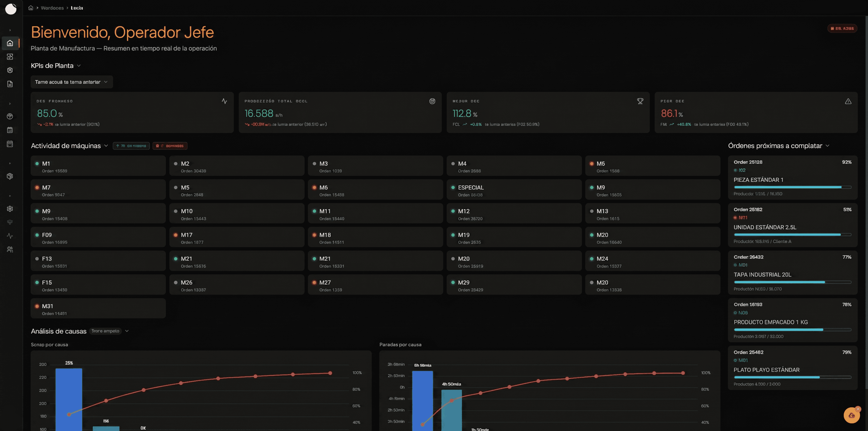The height and width of the screenshot is (431, 868).
Task: Click progress bar of TAPA INDUSTRIAL 20L
Action: 793,282
